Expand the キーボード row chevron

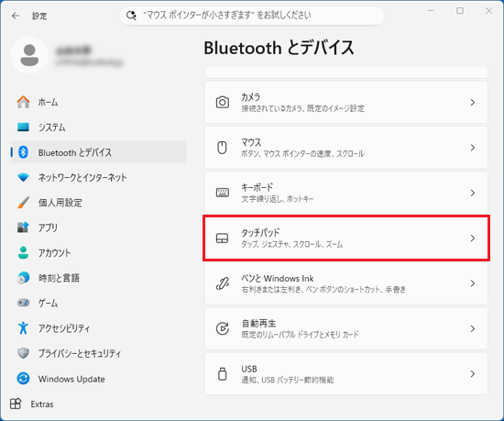[473, 193]
